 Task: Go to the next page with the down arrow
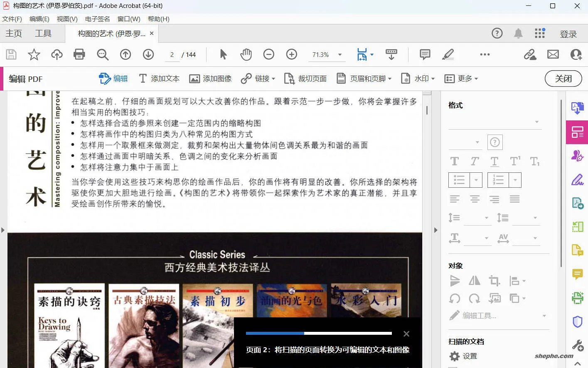[x=148, y=54]
